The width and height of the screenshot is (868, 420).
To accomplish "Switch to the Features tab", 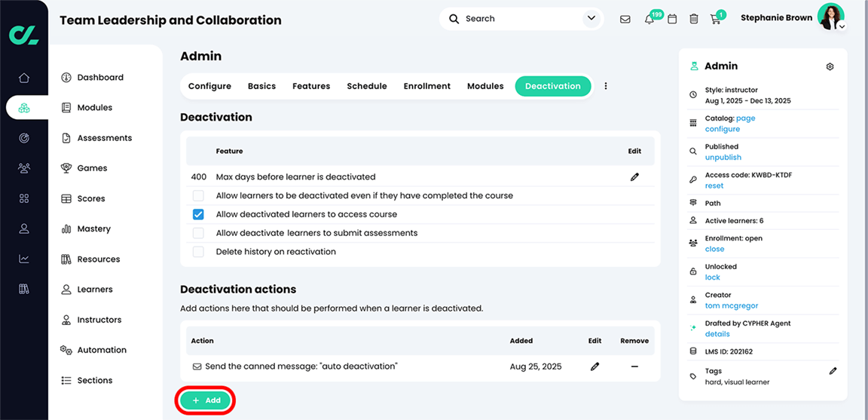I will 311,86.
